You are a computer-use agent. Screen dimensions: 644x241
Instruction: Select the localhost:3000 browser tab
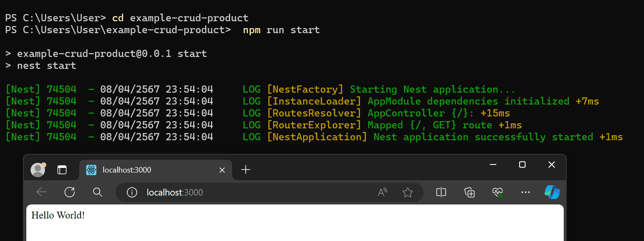pos(149,170)
